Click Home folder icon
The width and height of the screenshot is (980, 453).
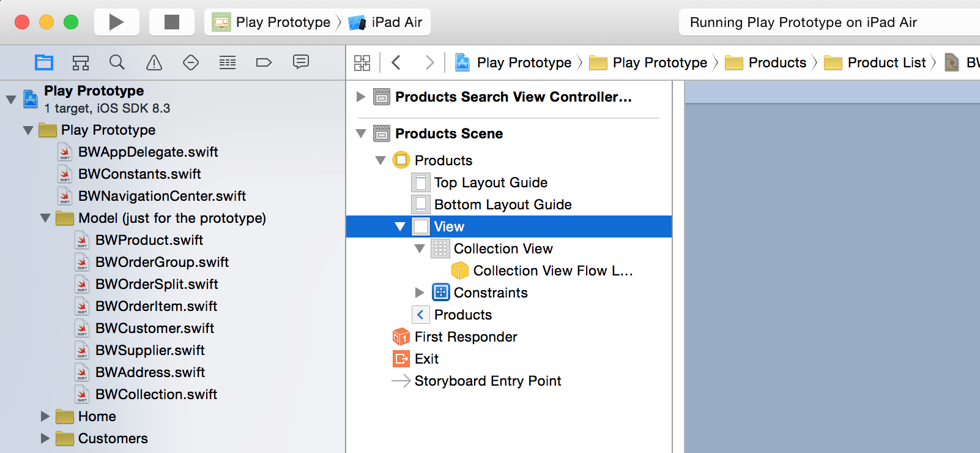(x=64, y=417)
